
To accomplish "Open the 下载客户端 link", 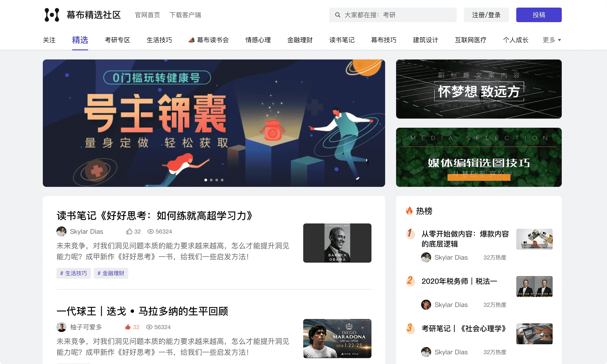I will 185,15.
